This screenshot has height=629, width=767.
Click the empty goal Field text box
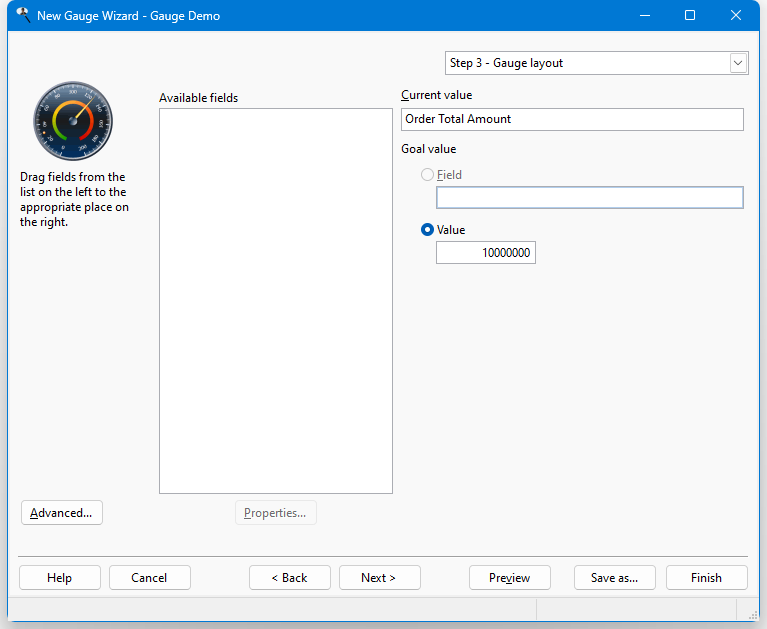589,197
